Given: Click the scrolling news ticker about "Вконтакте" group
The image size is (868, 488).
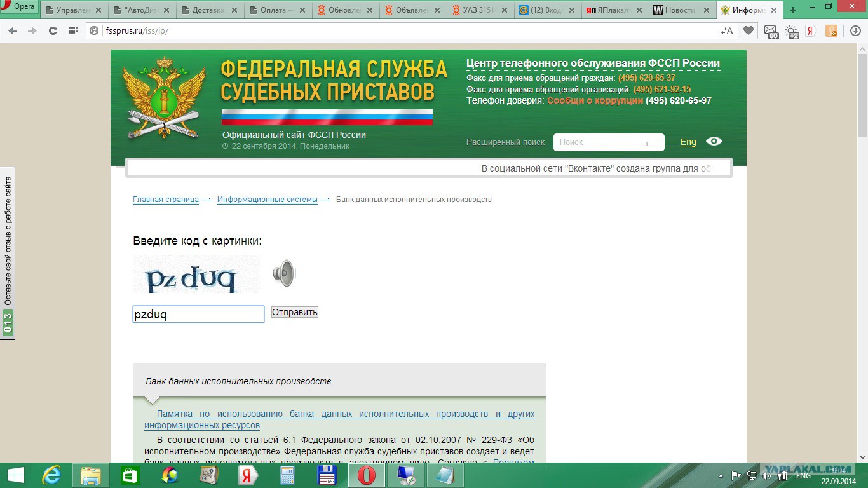Looking at the screenshot, I should click(429, 168).
